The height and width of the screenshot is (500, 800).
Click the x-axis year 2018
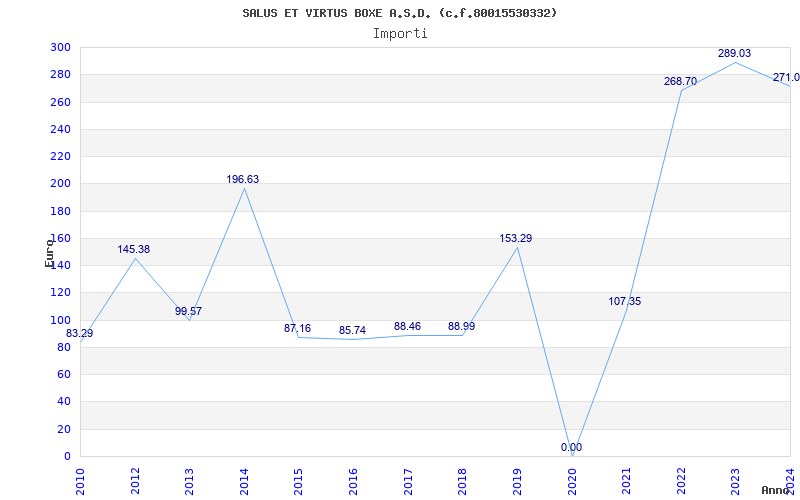(462, 481)
